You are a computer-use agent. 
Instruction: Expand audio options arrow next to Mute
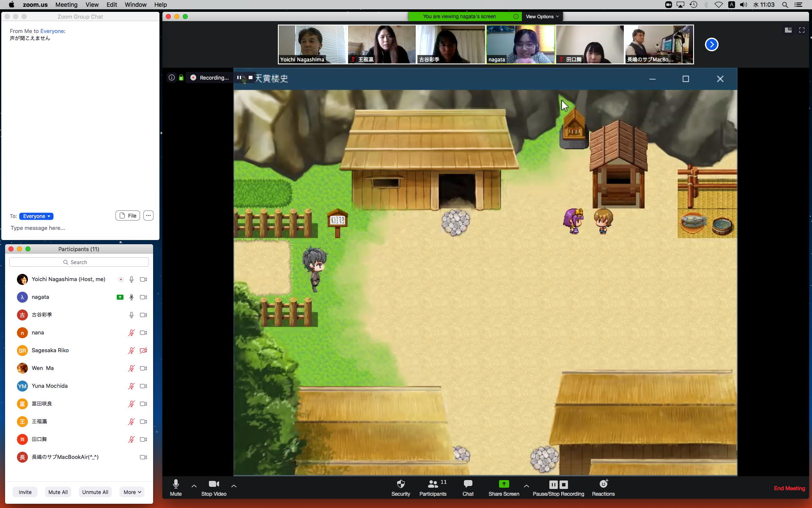(194, 486)
